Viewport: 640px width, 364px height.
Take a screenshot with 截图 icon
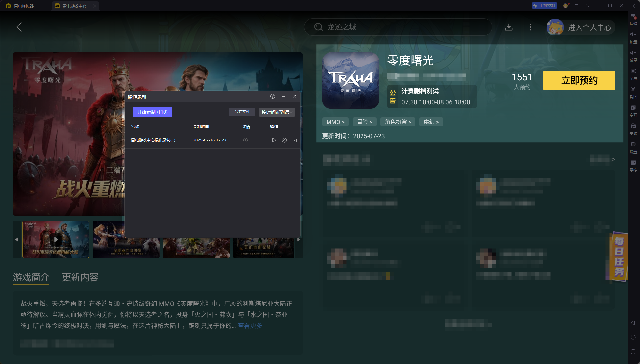[633, 93]
